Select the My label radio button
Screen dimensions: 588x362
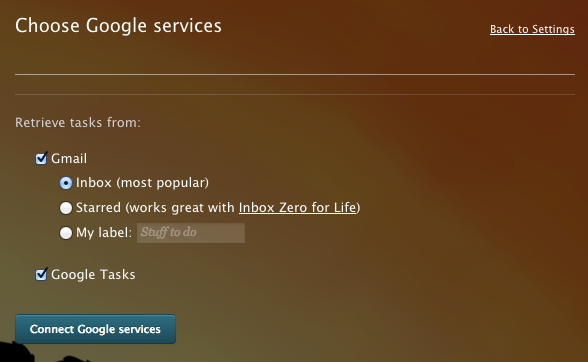66,233
